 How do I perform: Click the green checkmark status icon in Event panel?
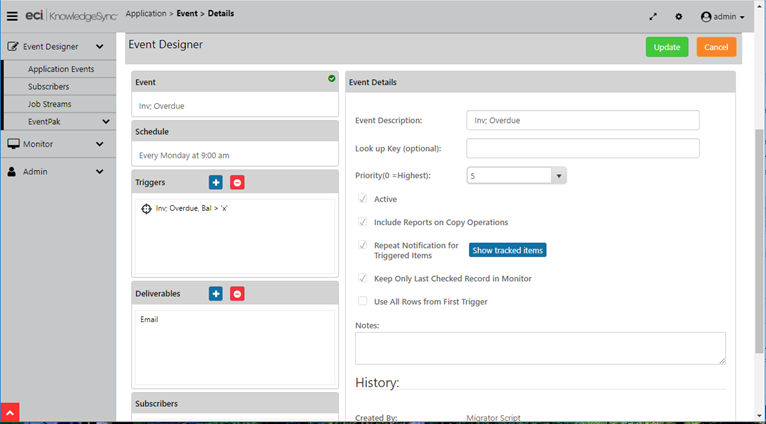pyautogui.click(x=332, y=78)
